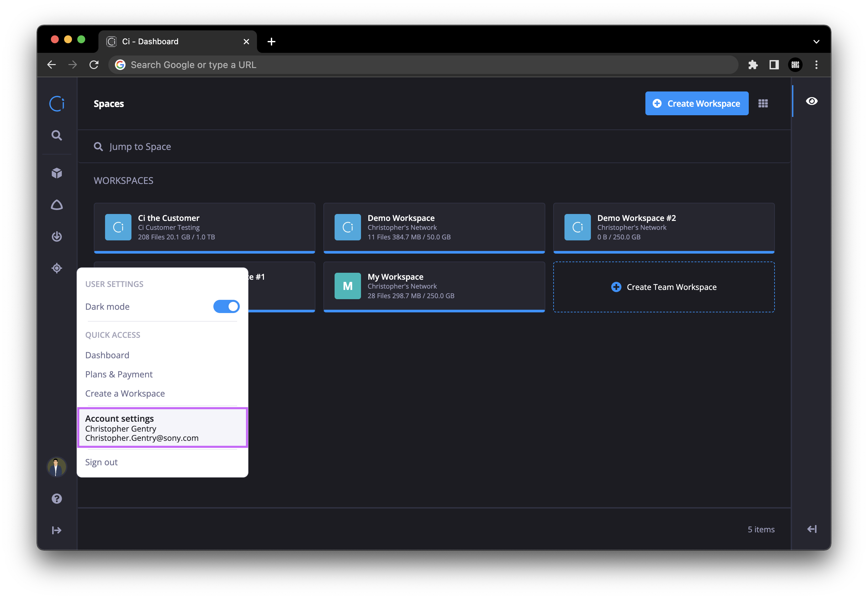868x599 pixels.
Task: Select the Ci - Dashboard tab
Action: 178,42
